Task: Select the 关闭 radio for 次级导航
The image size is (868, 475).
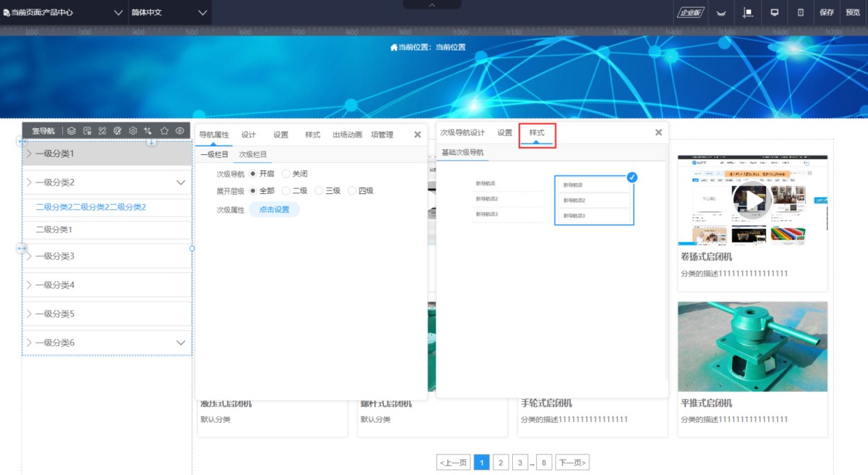Action: 286,174
